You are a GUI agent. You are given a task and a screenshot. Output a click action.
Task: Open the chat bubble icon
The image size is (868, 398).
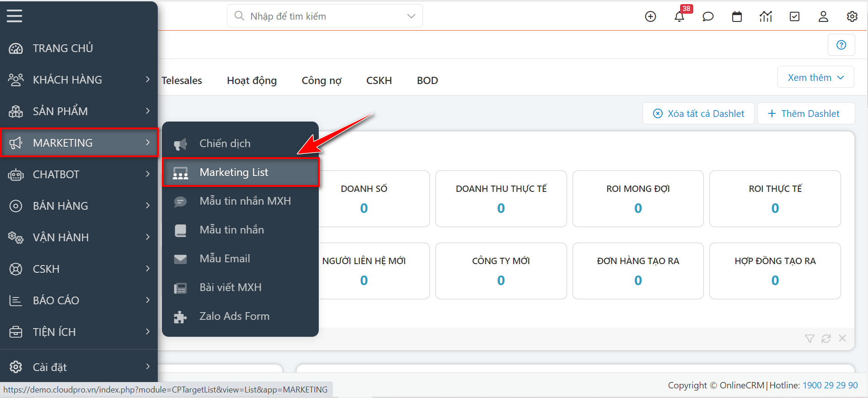click(708, 16)
